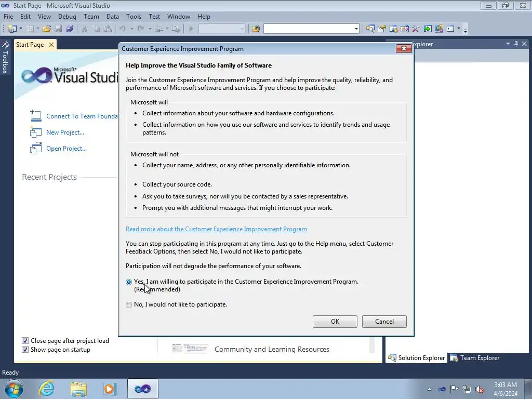Click the Connect To Team Foundation icon
Image resolution: width=532 pixels, height=399 pixels.
point(36,116)
